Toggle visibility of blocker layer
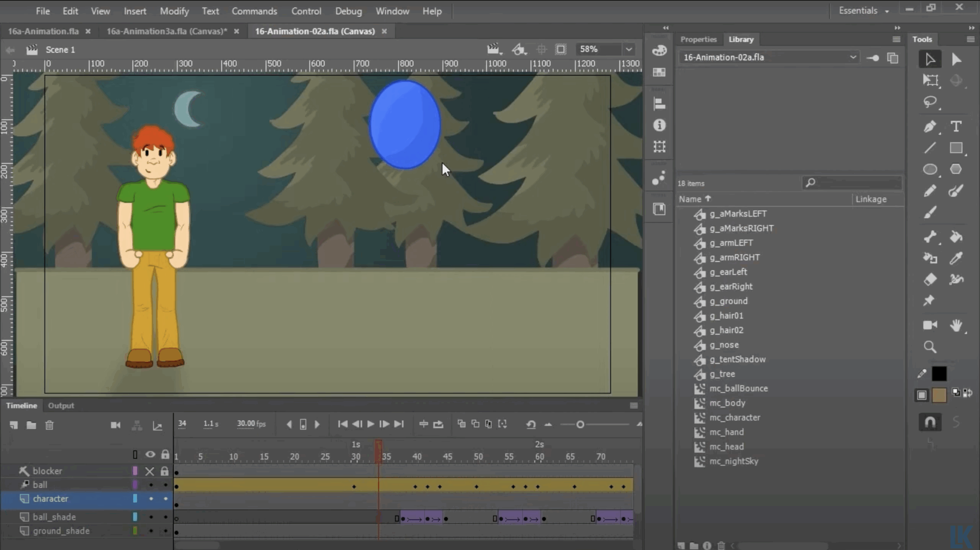Image resolution: width=980 pixels, height=550 pixels. pos(150,471)
